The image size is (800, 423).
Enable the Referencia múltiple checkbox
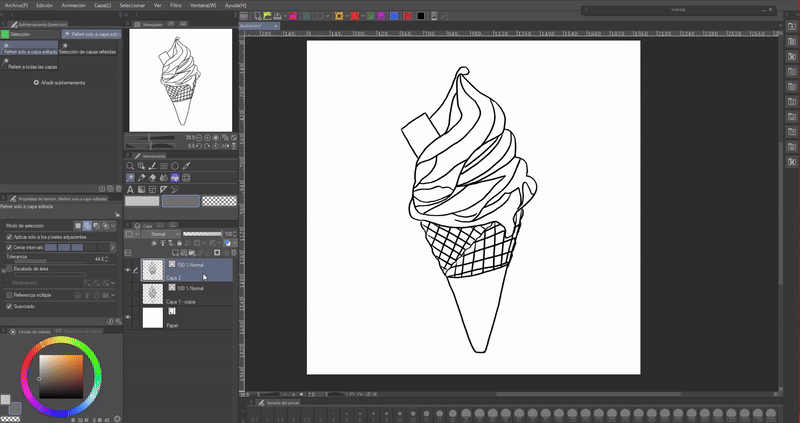pos(10,295)
